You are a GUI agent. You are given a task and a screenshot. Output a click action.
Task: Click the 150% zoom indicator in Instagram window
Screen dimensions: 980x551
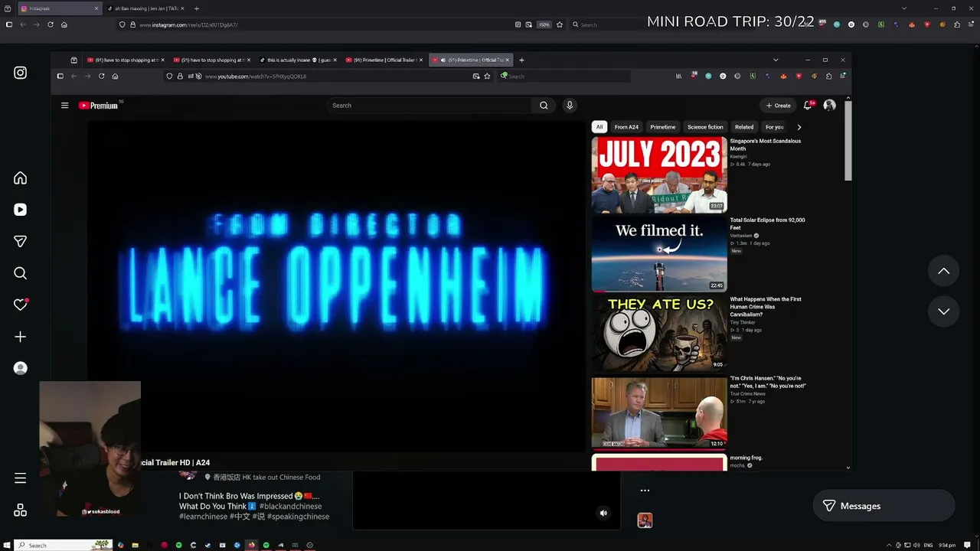(544, 24)
